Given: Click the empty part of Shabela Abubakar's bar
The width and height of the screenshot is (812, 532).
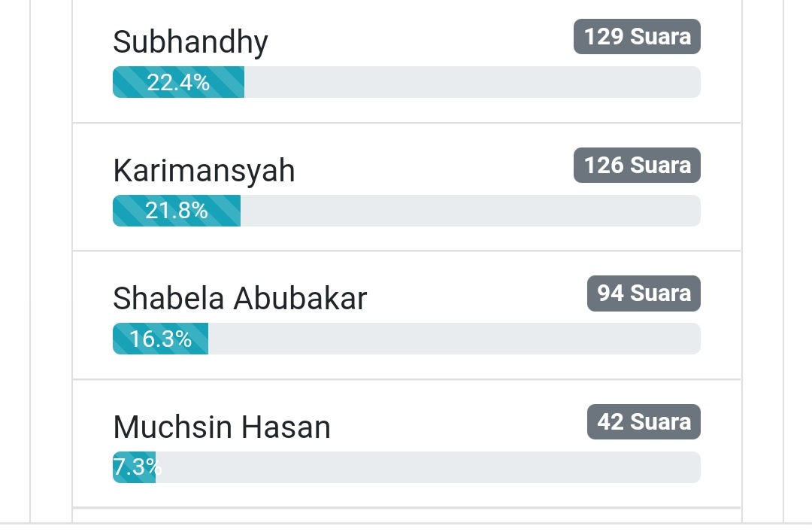Looking at the screenshot, I should pos(454,339).
